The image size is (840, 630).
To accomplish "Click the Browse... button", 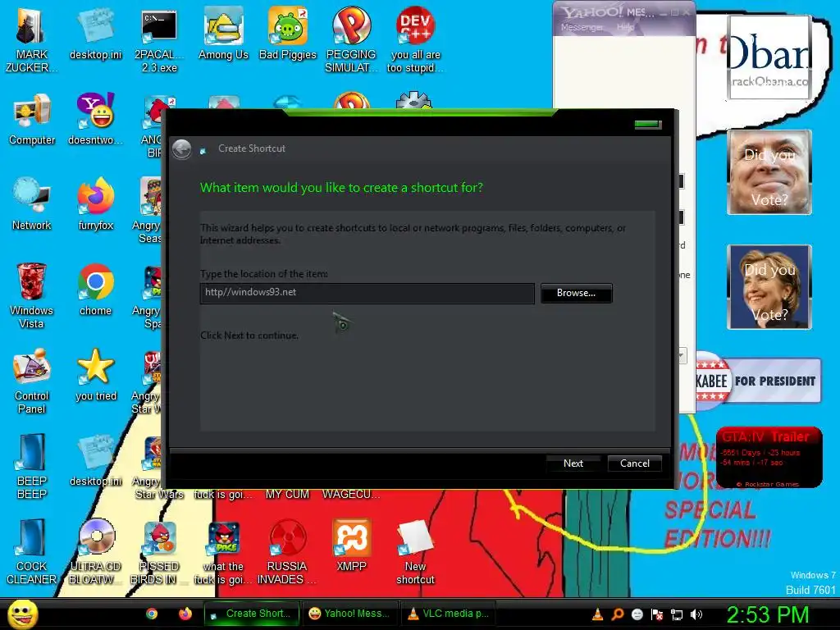I will coord(577,293).
